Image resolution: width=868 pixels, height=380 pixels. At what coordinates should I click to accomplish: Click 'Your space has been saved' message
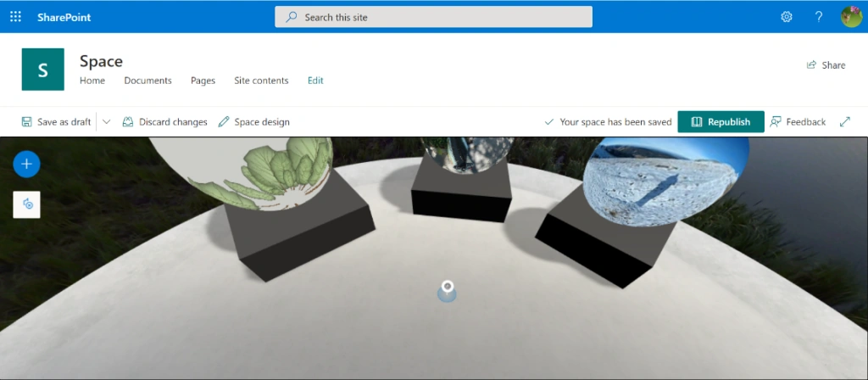pyautogui.click(x=615, y=122)
